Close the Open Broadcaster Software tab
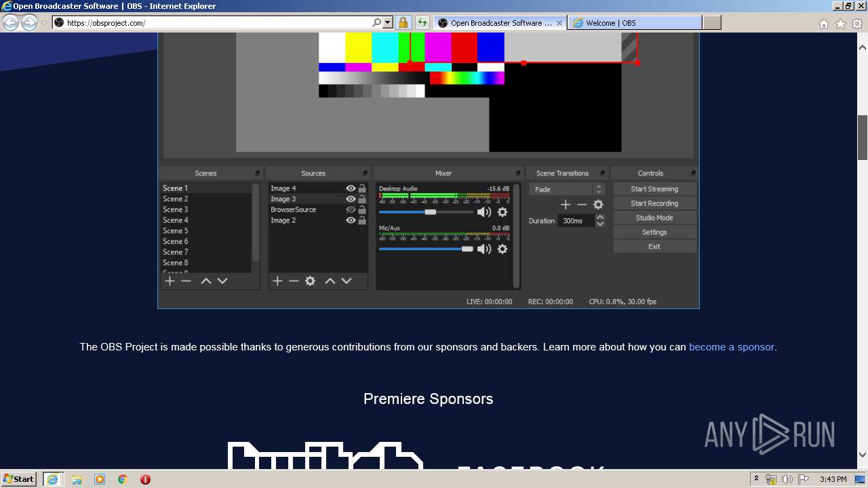This screenshot has height=488, width=868. point(559,23)
